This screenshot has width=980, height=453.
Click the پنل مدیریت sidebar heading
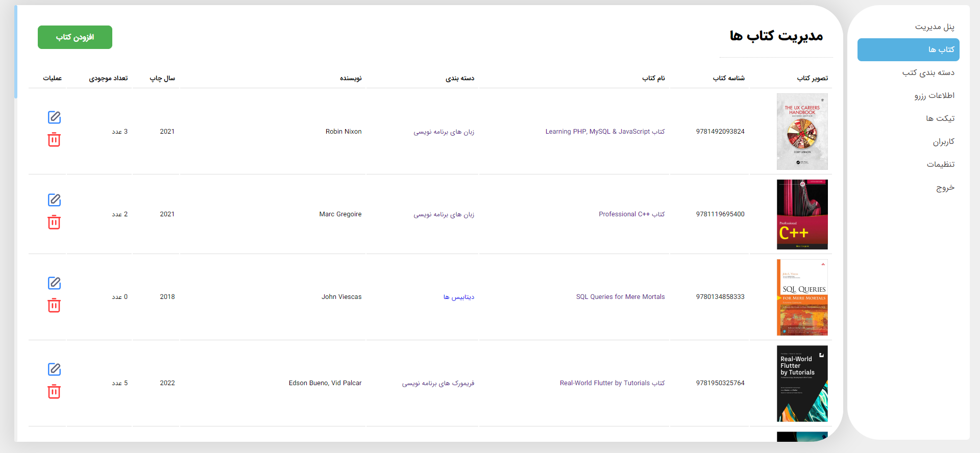pos(935,27)
